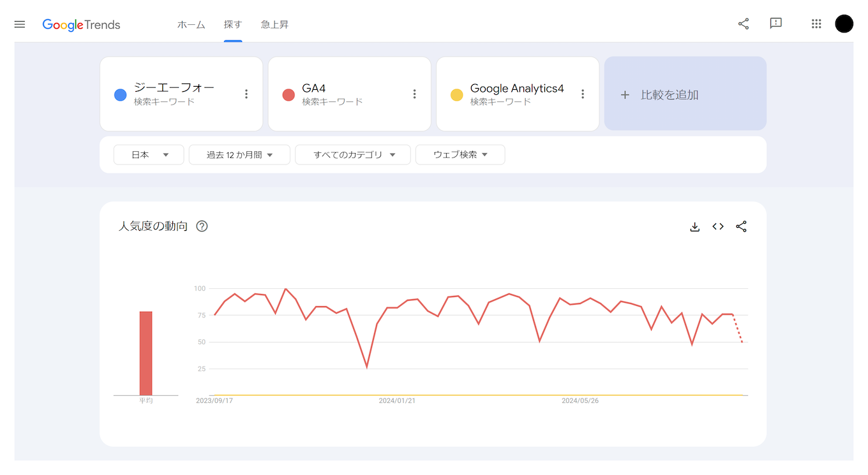Click the 50 y-axis label

coord(202,342)
